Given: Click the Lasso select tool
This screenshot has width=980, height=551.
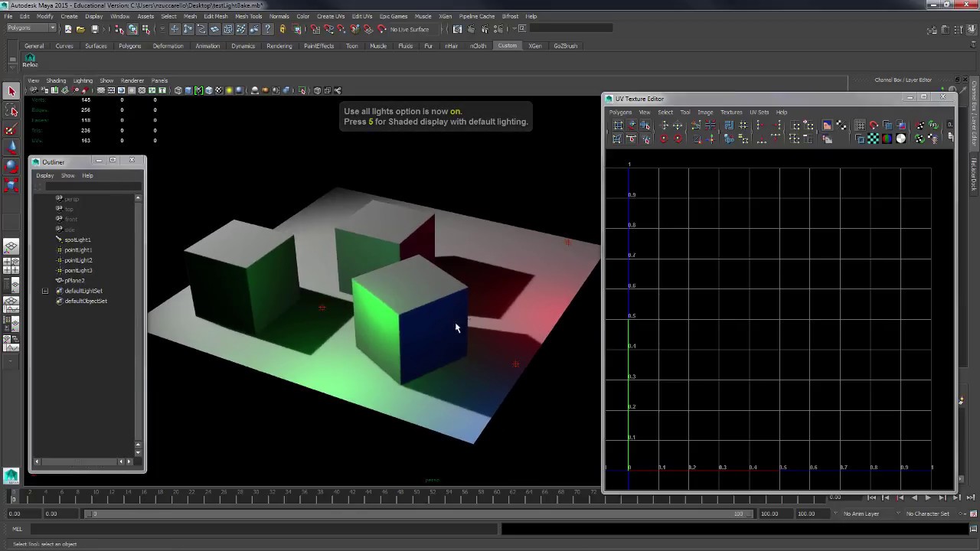Looking at the screenshot, I should (11, 111).
